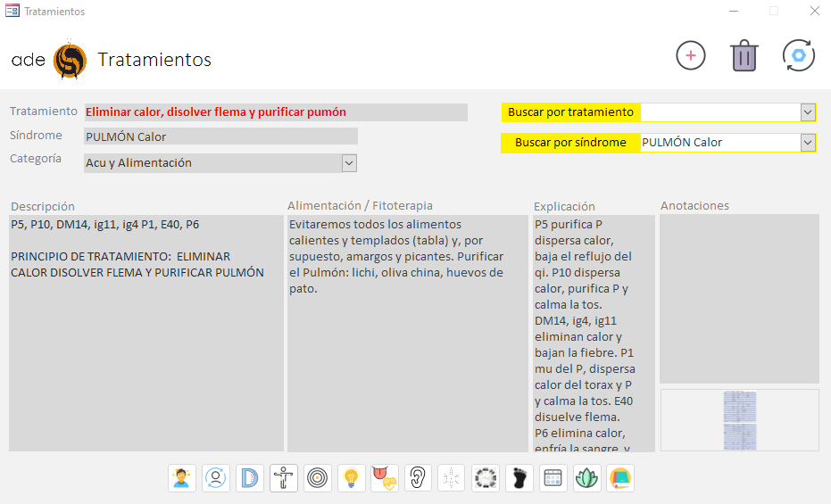Expand the Buscar por síndrome dropdown

click(x=808, y=143)
